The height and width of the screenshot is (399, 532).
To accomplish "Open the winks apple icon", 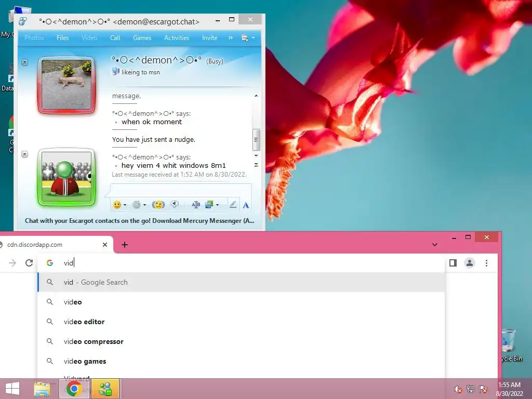I will (137, 205).
